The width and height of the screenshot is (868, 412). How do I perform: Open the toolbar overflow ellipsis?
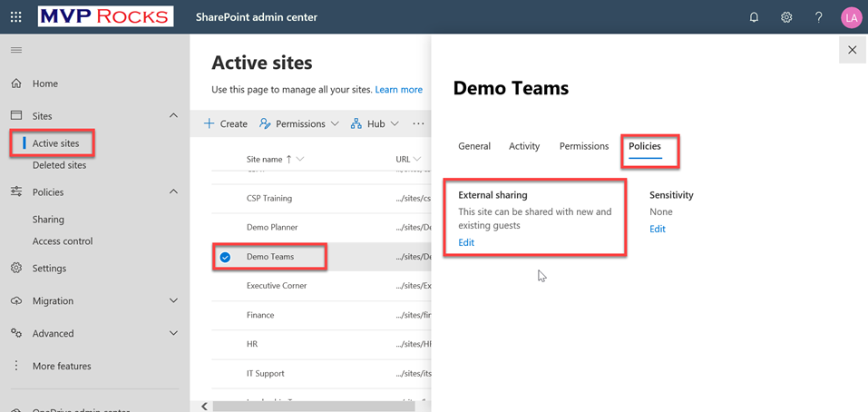click(x=418, y=123)
